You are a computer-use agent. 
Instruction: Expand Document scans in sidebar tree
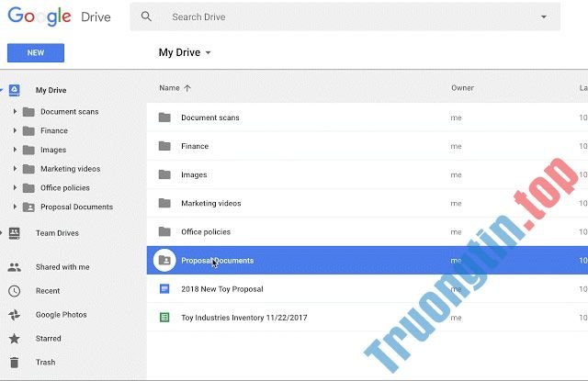(15, 111)
